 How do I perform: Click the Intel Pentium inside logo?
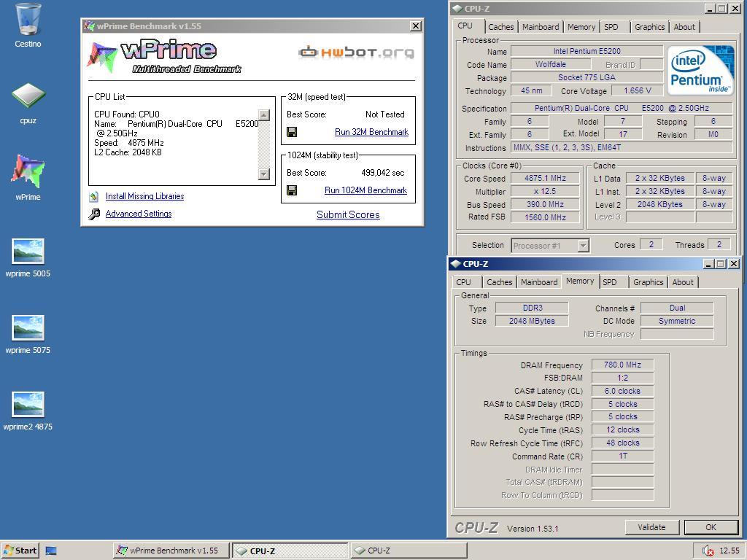700,70
